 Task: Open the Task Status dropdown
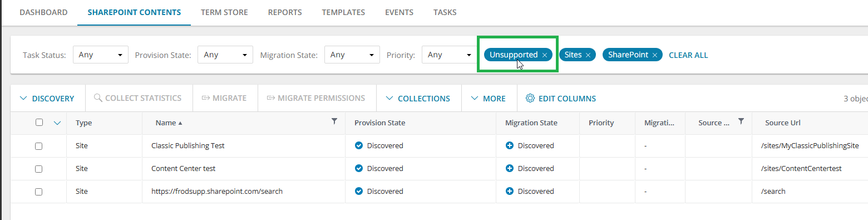[x=101, y=55]
